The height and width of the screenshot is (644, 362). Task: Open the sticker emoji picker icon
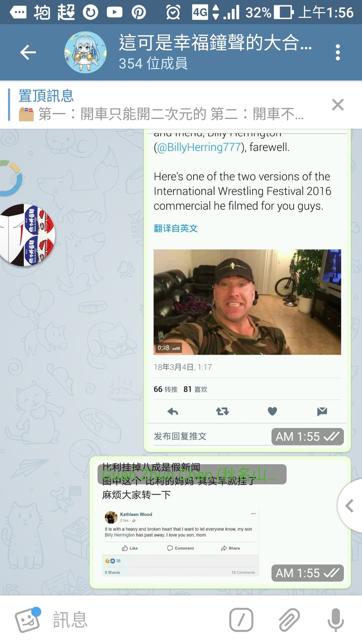[28, 620]
